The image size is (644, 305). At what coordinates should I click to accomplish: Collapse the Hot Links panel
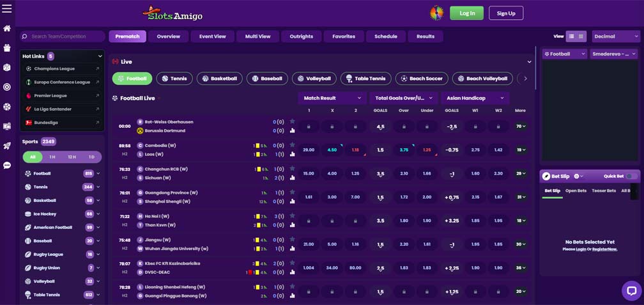tap(100, 56)
